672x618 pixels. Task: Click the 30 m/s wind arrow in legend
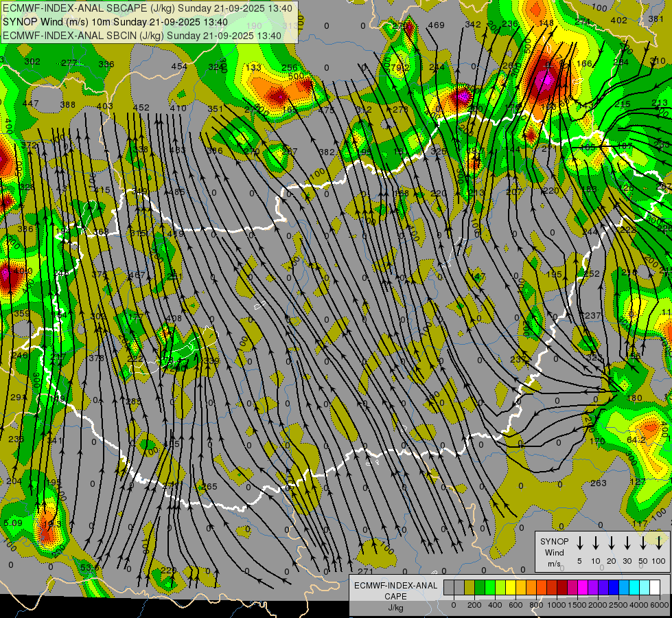627,543
